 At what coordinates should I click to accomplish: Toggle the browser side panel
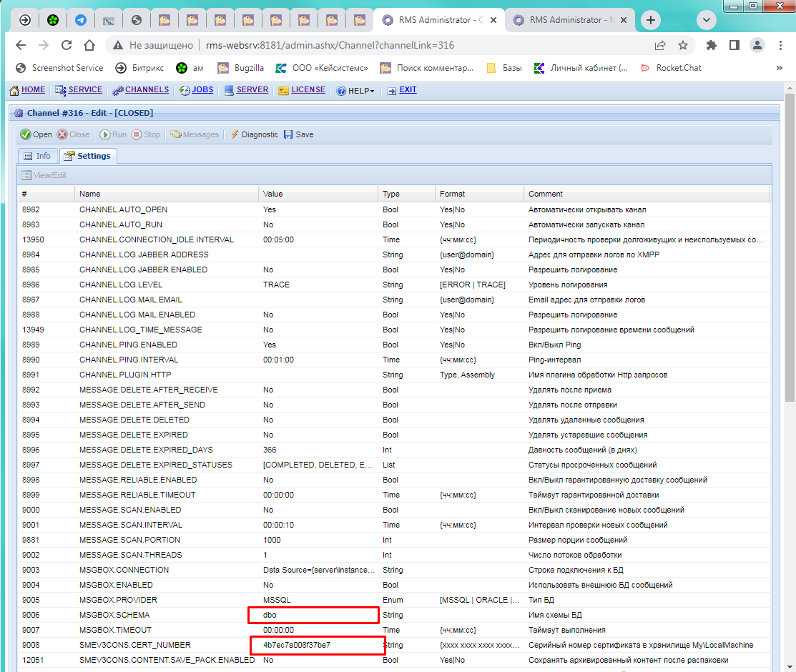[x=734, y=45]
